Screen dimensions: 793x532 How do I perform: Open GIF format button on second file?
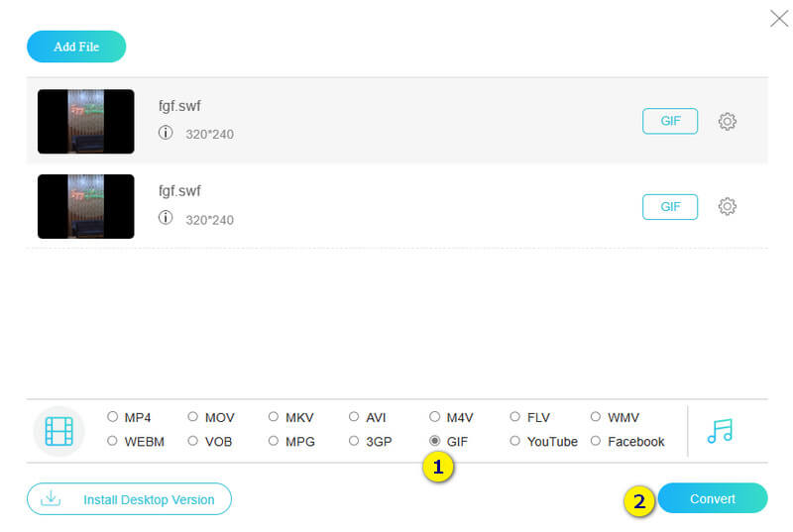[x=670, y=206]
